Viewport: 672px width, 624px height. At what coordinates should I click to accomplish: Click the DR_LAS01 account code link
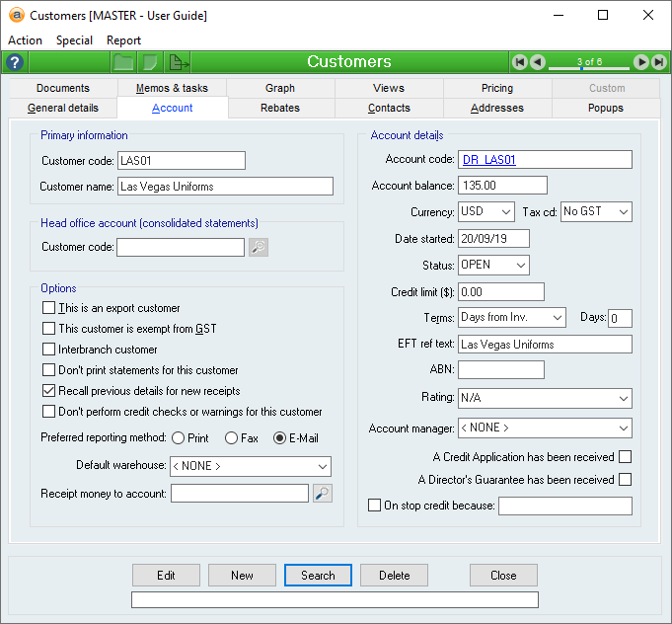489,160
